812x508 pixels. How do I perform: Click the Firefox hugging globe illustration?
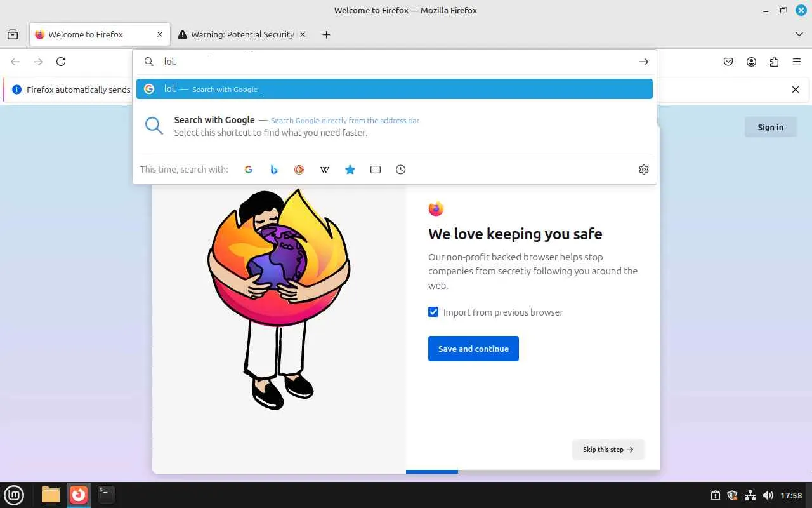(x=279, y=298)
